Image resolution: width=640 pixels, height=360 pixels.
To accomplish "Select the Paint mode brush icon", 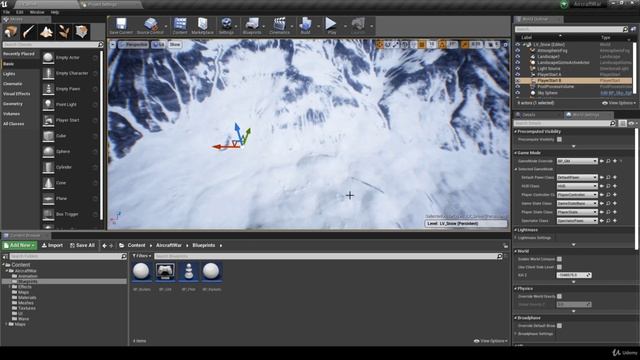I will [29, 31].
